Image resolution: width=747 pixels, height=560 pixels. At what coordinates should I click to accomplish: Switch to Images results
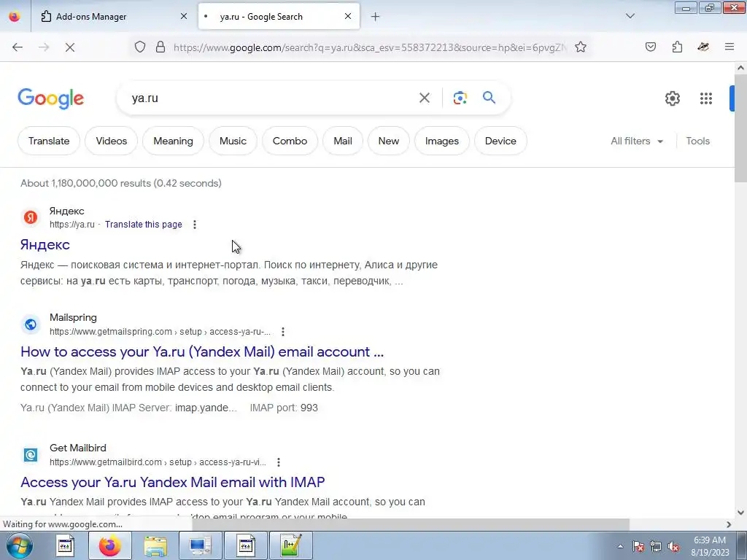tap(441, 141)
